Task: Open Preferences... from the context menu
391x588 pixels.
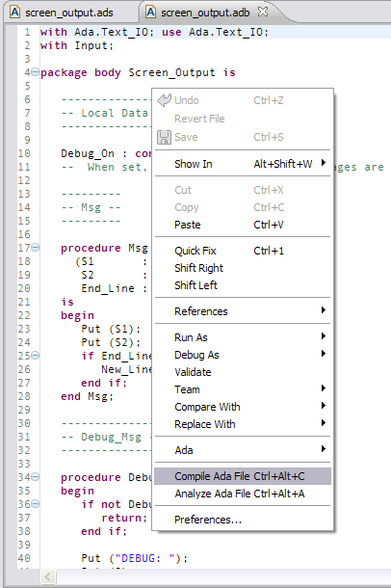Action: click(243, 520)
